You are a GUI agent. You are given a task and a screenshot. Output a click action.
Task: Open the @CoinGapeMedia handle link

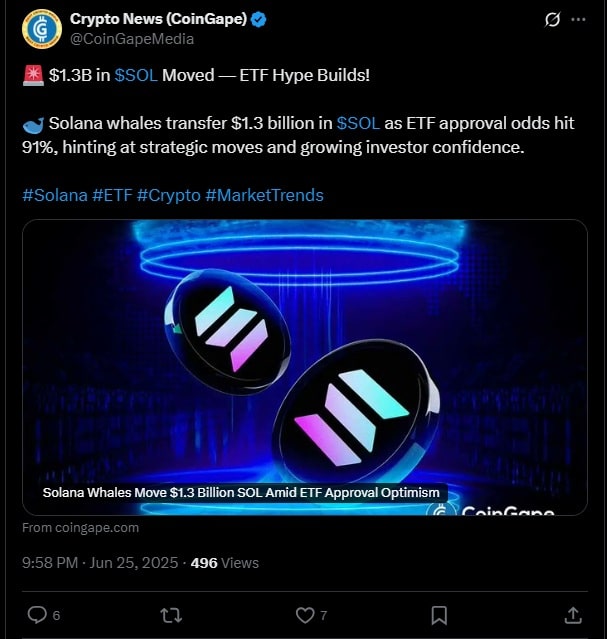pos(131,39)
